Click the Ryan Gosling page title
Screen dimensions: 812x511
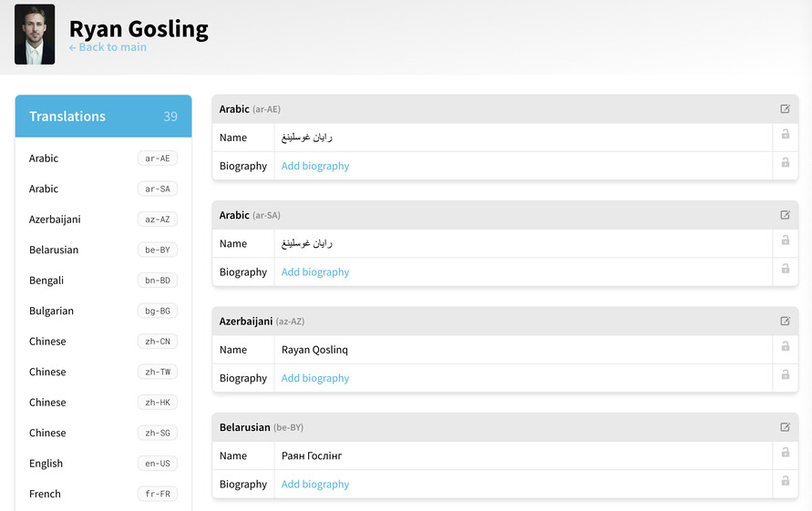point(139,29)
